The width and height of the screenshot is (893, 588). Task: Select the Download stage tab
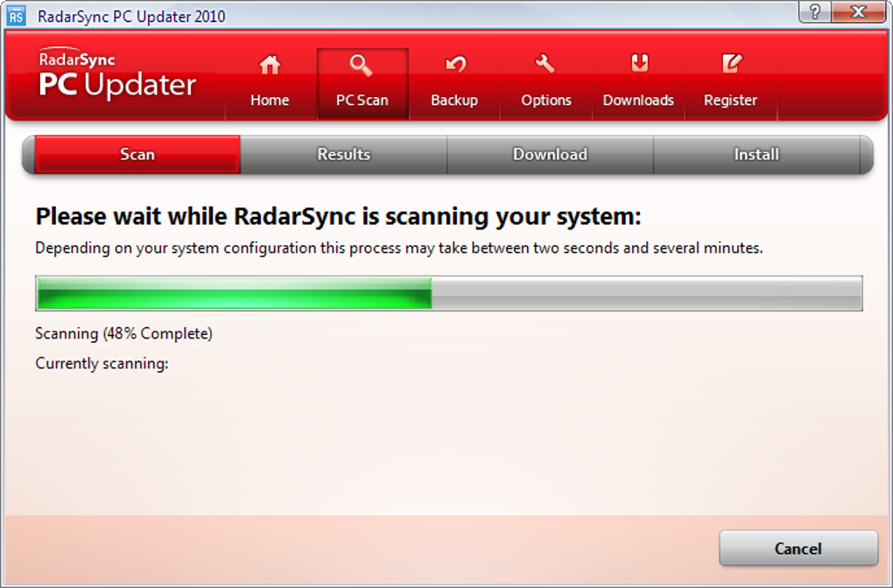550,154
